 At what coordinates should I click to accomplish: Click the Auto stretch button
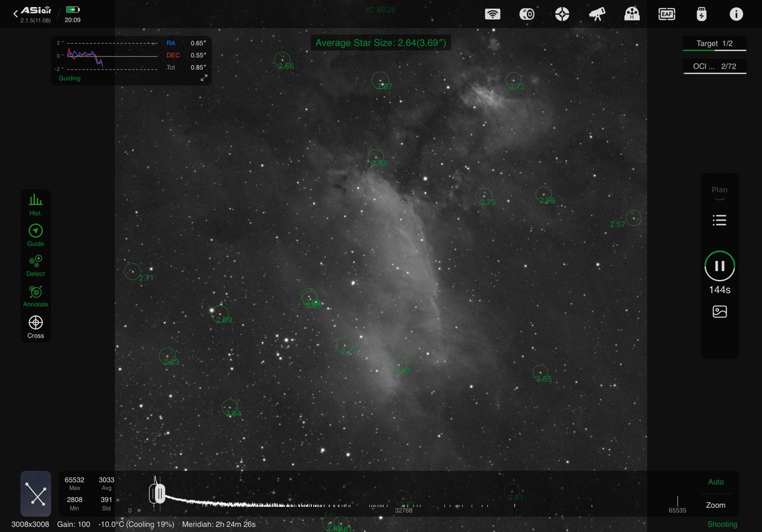716,482
